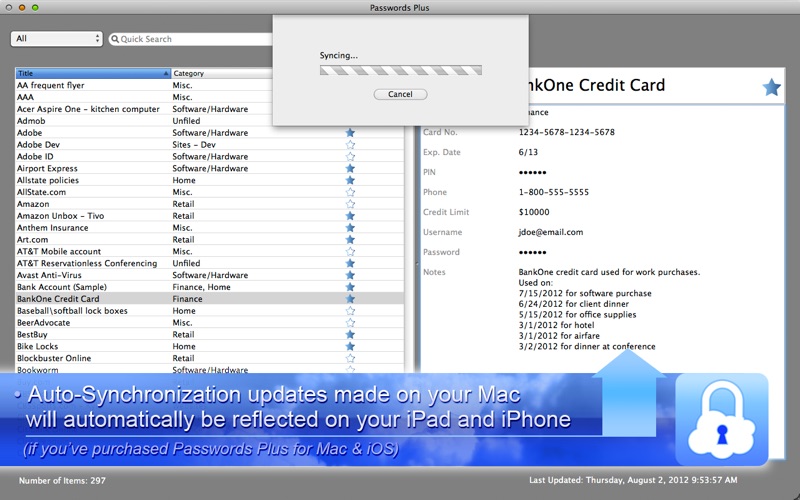Select the Blockbuster Online entry

[210, 358]
